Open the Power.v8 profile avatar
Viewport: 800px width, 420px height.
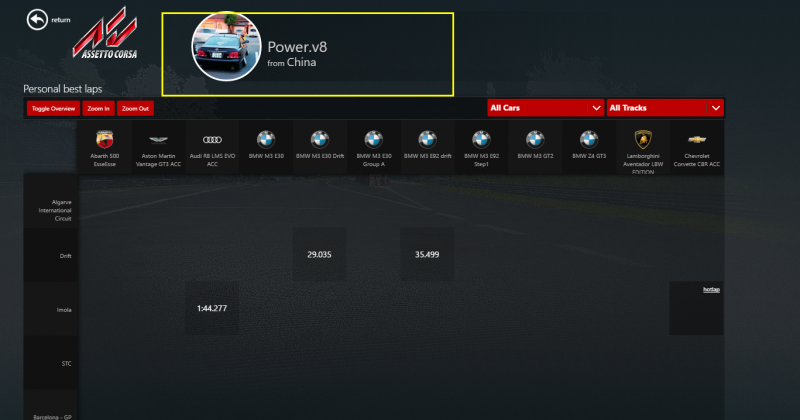pos(226,46)
